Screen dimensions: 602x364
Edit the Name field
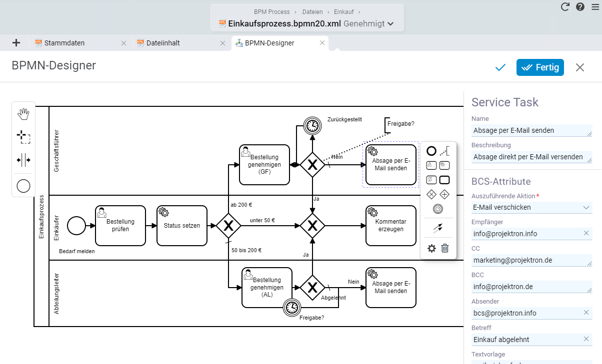(531, 130)
